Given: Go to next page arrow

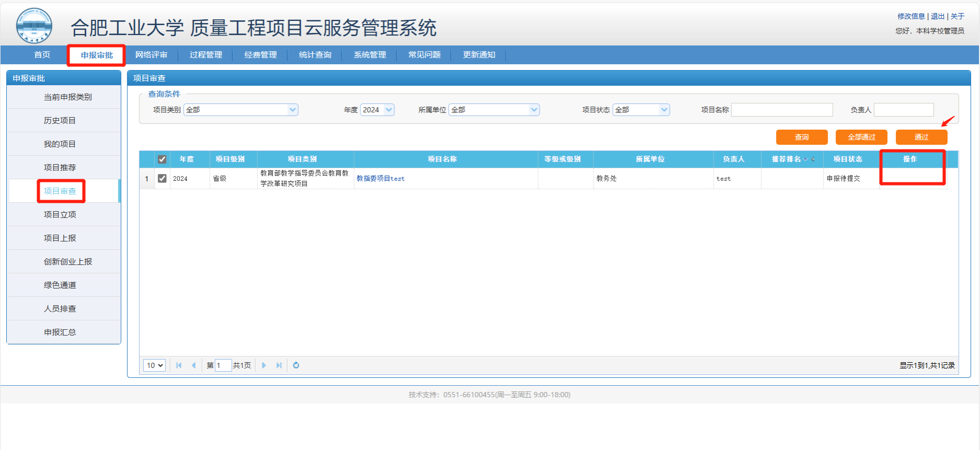Looking at the screenshot, I should tap(264, 365).
